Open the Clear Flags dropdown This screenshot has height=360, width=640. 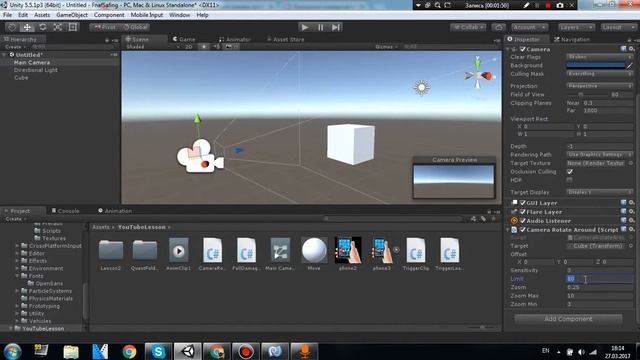(599, 57)
